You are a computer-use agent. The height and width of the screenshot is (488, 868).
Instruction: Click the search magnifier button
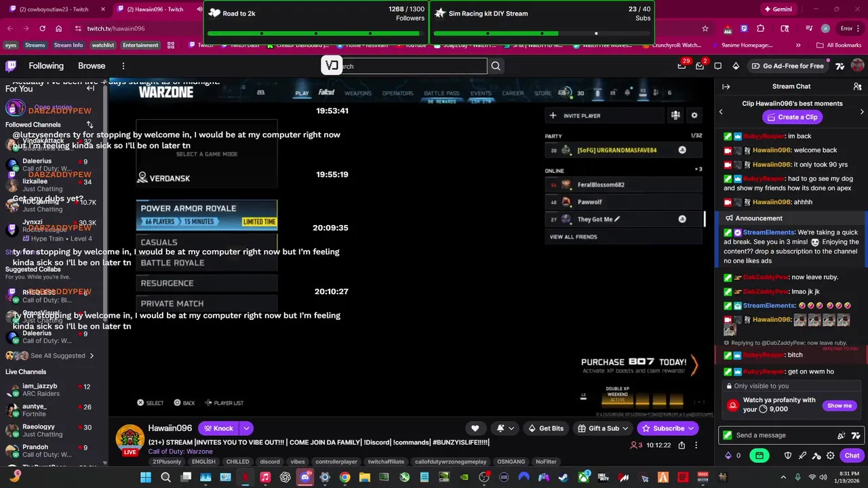coord(496,66)
